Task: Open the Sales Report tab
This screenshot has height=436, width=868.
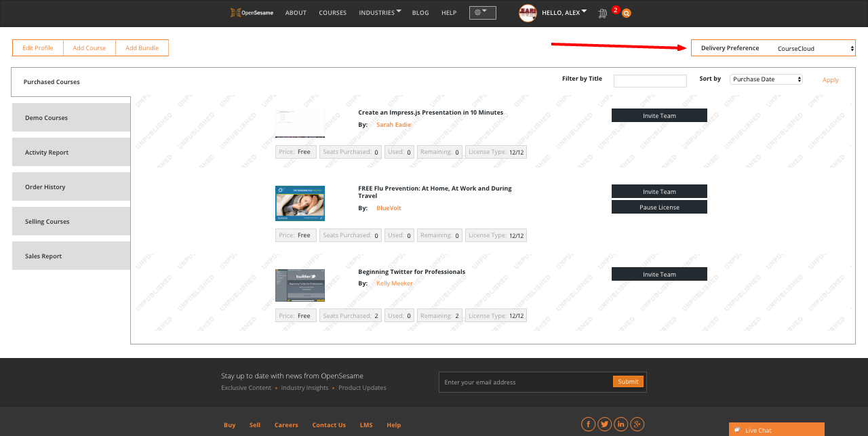Action: coord(71,256)
